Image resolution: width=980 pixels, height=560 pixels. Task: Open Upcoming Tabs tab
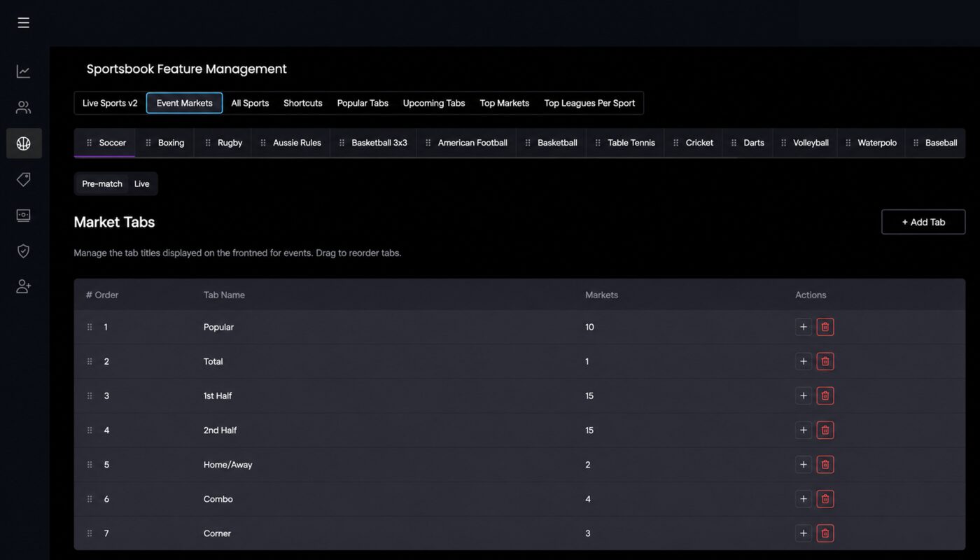click(434, 103)
